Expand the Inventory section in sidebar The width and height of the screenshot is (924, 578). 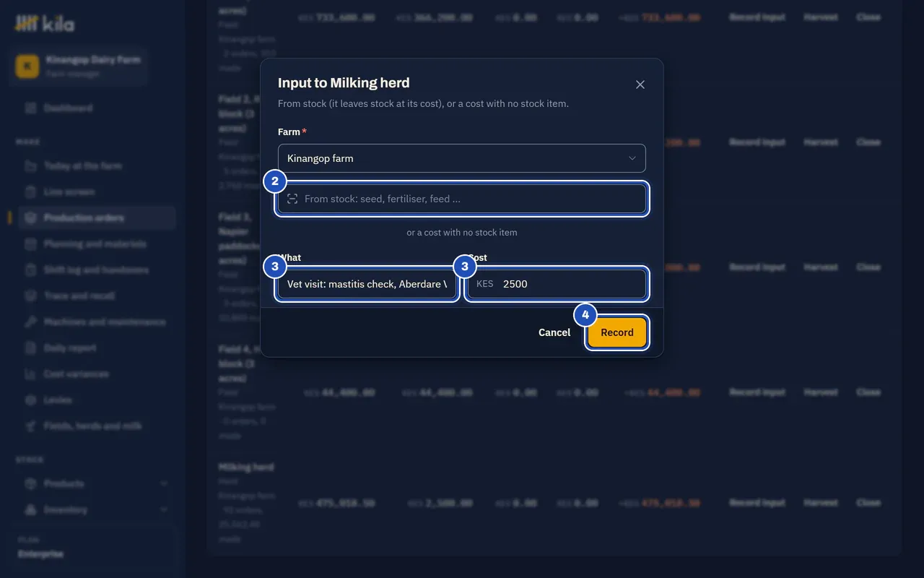[x=97, y=510]
